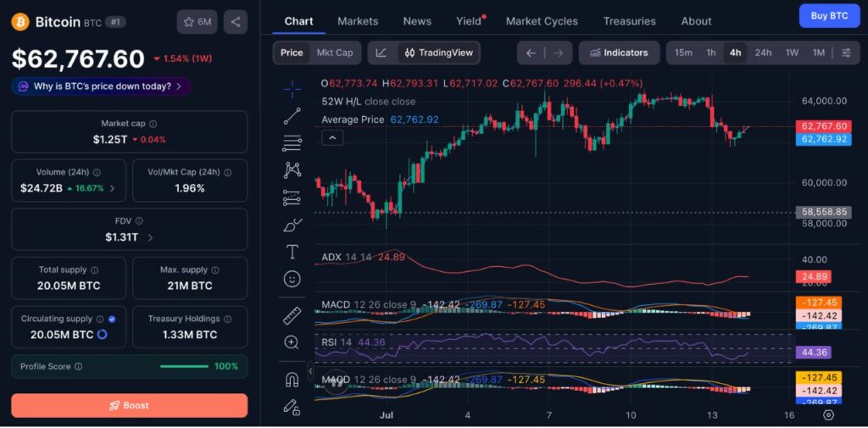Click the 52W H/L close close legend

point(368,102)
